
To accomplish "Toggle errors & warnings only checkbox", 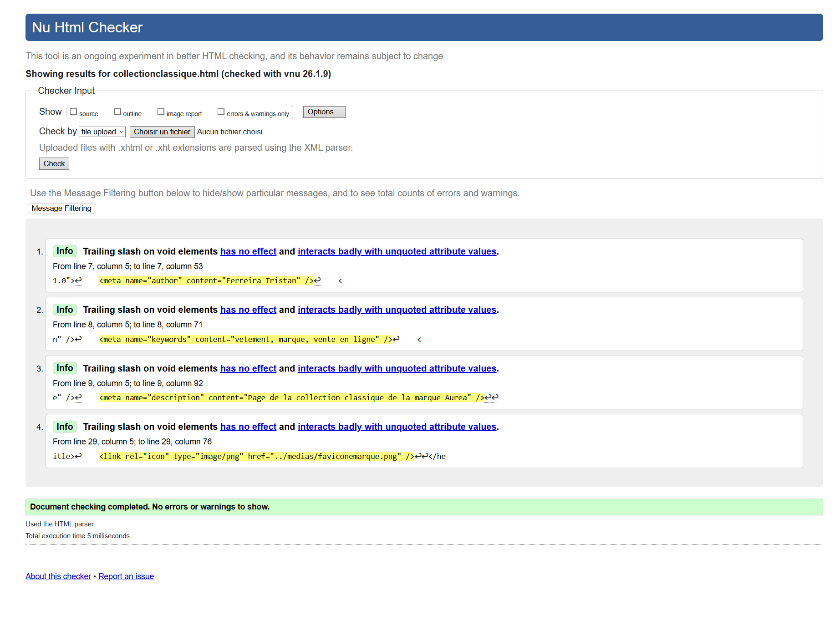I will point(221,112).
